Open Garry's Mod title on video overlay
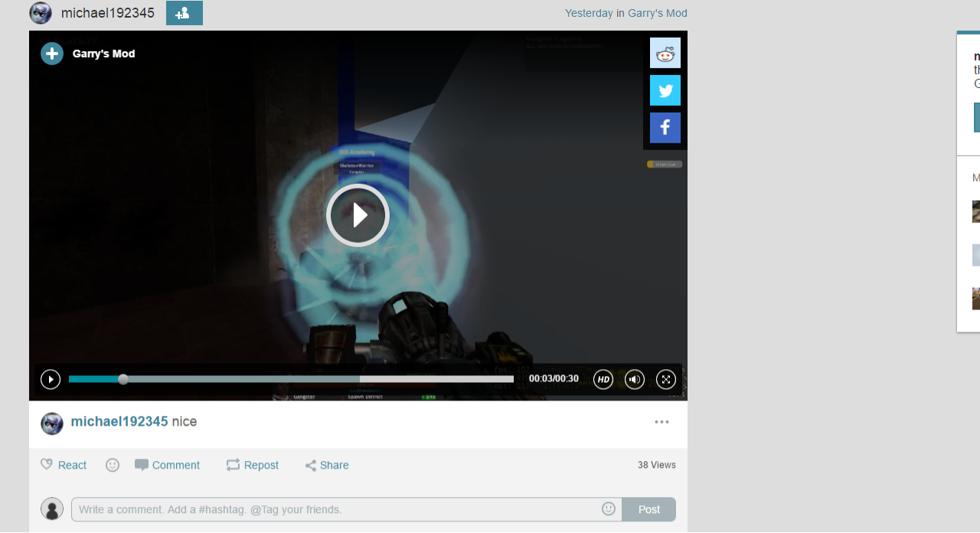 [x=104, y=54]
